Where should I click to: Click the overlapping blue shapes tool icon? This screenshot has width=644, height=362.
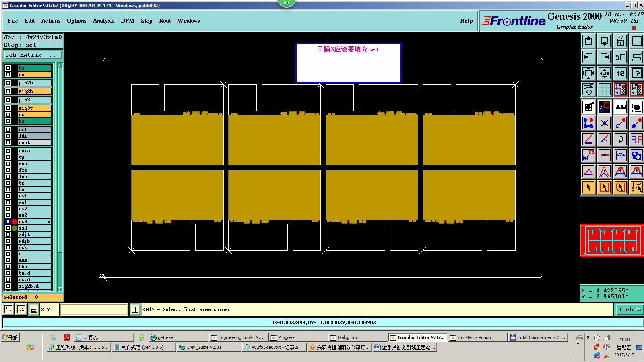[x=637, y=155]
